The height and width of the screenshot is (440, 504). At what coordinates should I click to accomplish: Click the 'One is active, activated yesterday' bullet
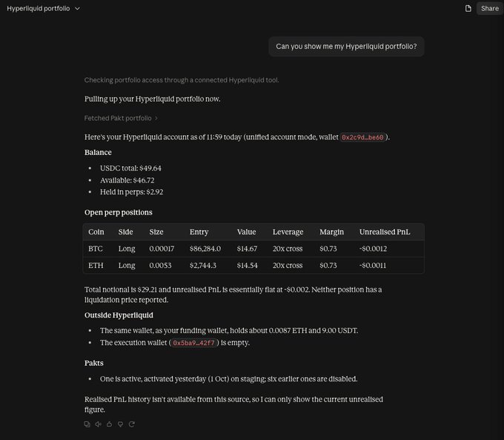click(228, 379)
